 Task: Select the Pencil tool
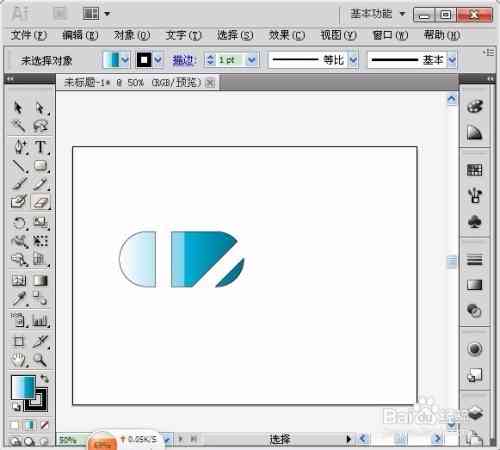coord(40,184)
